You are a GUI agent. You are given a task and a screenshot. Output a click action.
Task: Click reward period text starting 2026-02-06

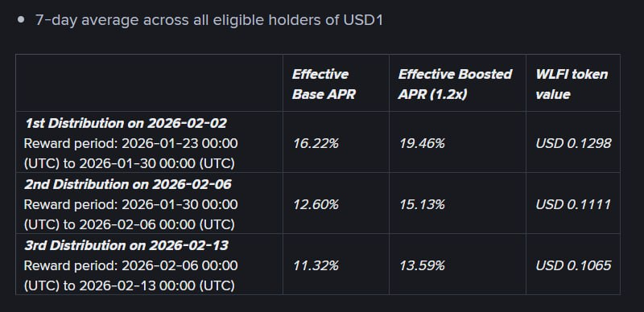[x=130, y=276]
